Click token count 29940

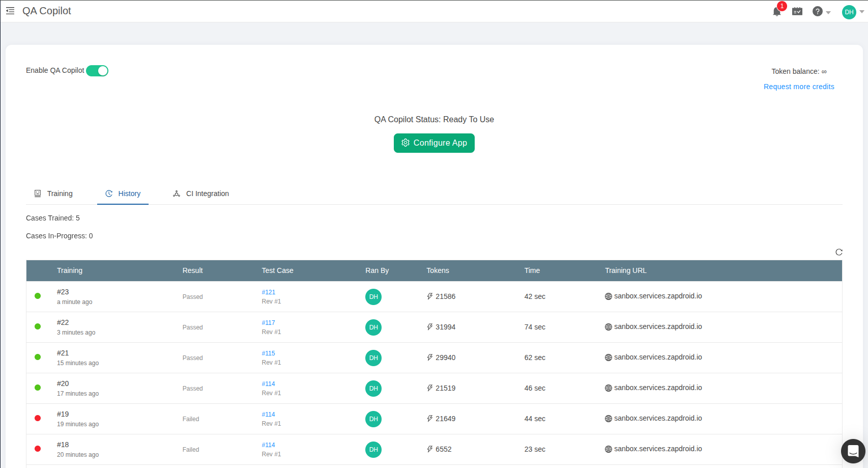[445, 357]
